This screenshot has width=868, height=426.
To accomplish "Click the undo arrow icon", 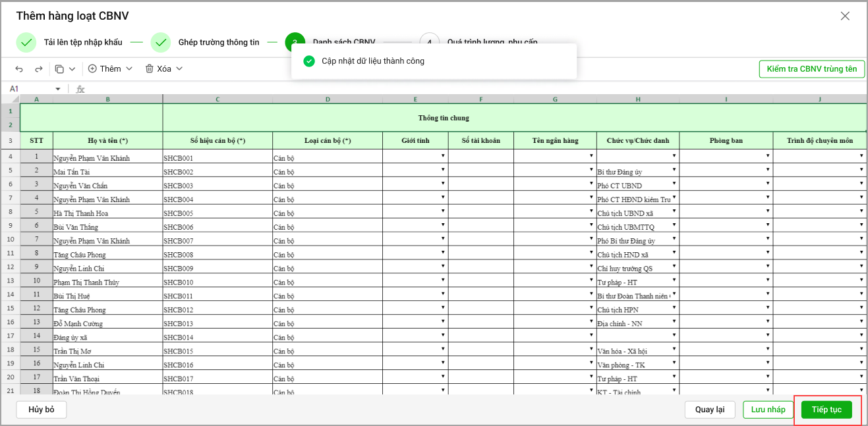I will 19,69.
